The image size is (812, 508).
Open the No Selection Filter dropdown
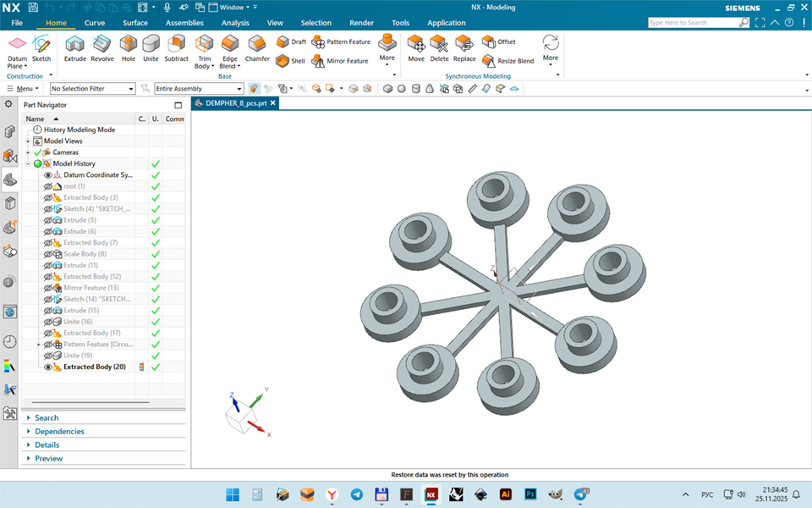point(93,89)
